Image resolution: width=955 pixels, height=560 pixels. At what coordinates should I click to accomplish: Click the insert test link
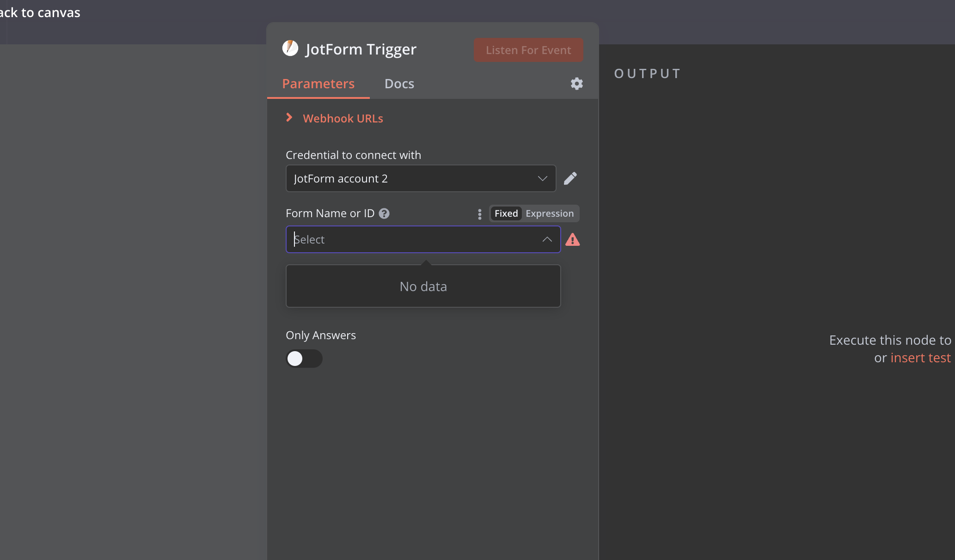920,358
